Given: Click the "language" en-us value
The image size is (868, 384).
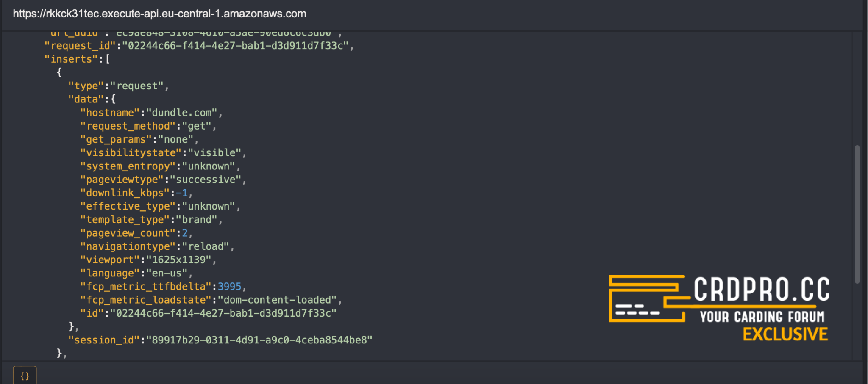Looking at the screenshot, I should [167, 273].
